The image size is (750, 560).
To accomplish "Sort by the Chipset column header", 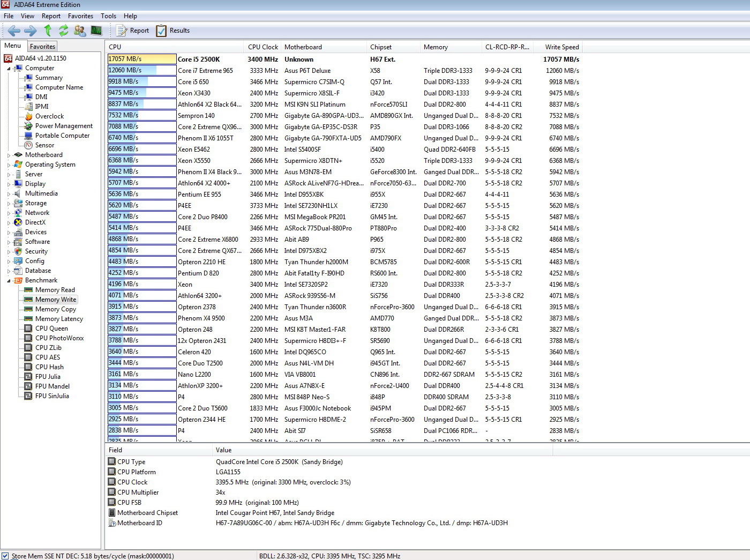I will pyautogui.click(x=393, y=47).
